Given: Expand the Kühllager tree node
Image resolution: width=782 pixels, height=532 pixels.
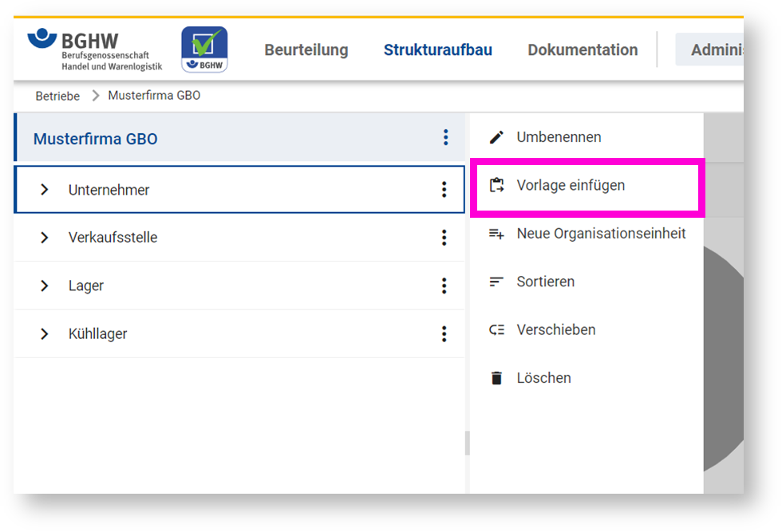Looking at the screenshot, I should [x=45, y=333].
